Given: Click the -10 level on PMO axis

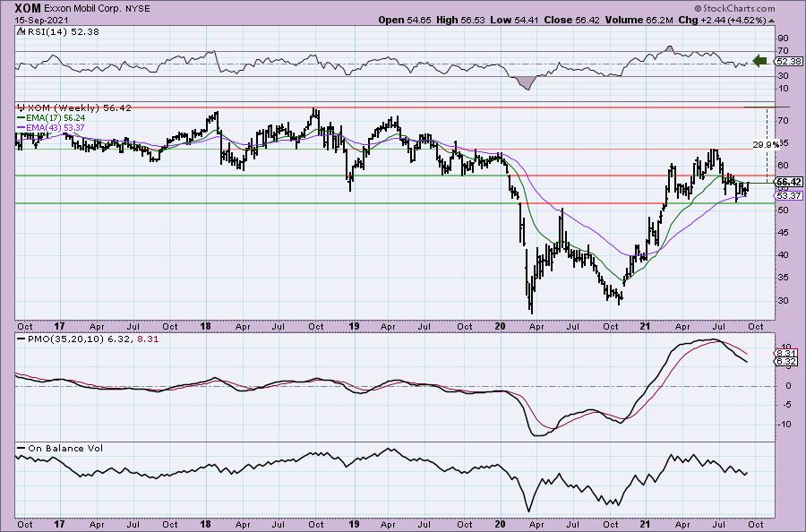Looking at the screenshot, I should point(785,424).
